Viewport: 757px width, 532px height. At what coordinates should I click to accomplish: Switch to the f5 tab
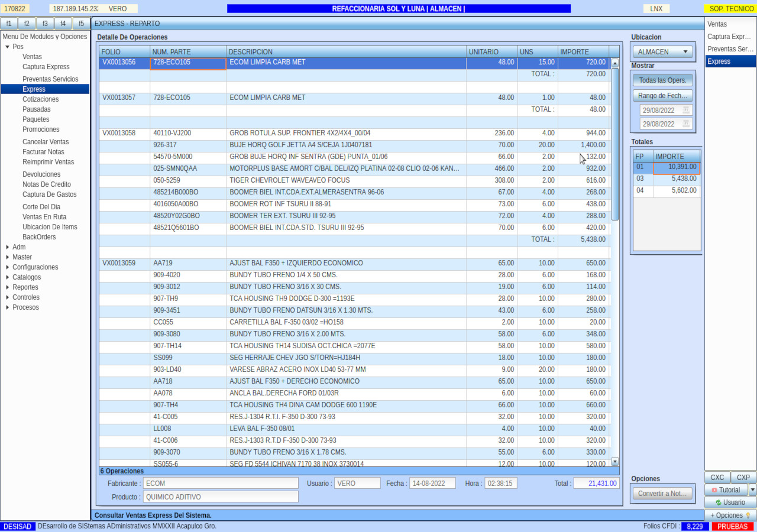[x=81, y=24]
